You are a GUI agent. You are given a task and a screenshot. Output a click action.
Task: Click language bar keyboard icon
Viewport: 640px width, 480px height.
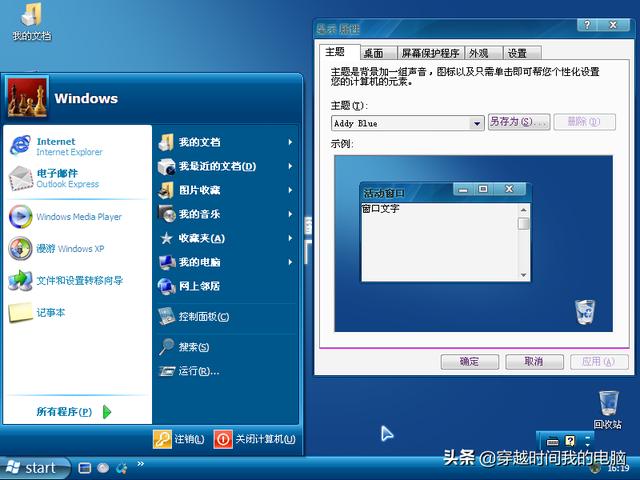point(552,441)
